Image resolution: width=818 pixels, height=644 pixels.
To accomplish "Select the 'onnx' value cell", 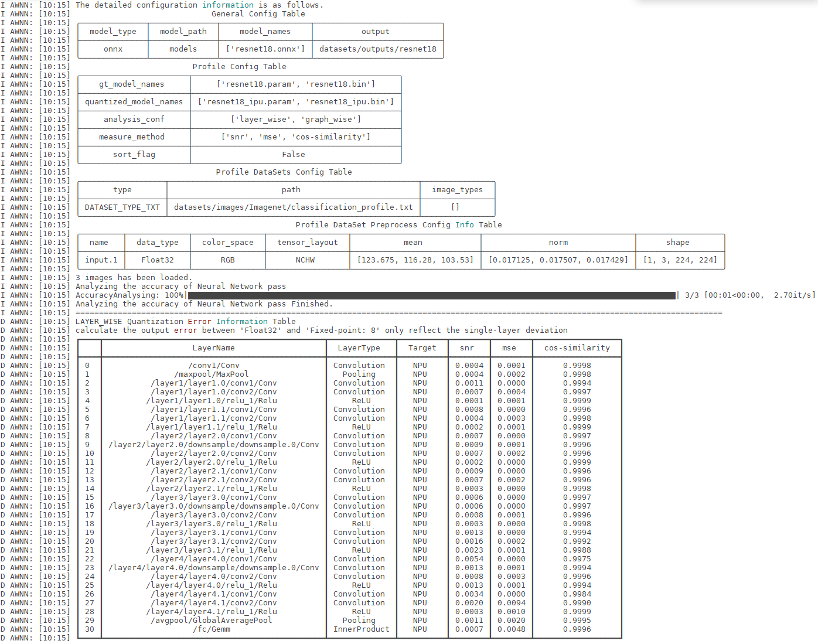I will pyautogui.click(x=113, y=49).
